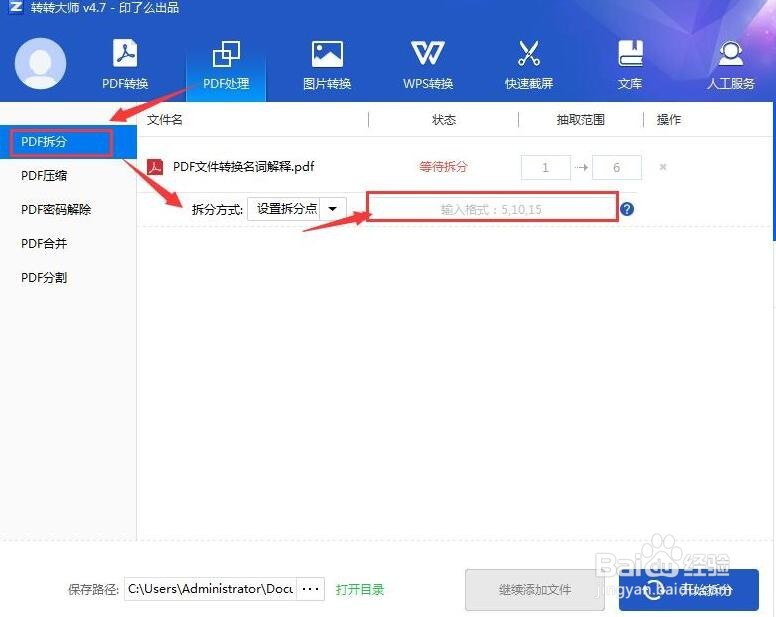The height and width of the screenshot is (617, 776).
Task: Select PDF压缩 in sidebar
Action: 44,176
